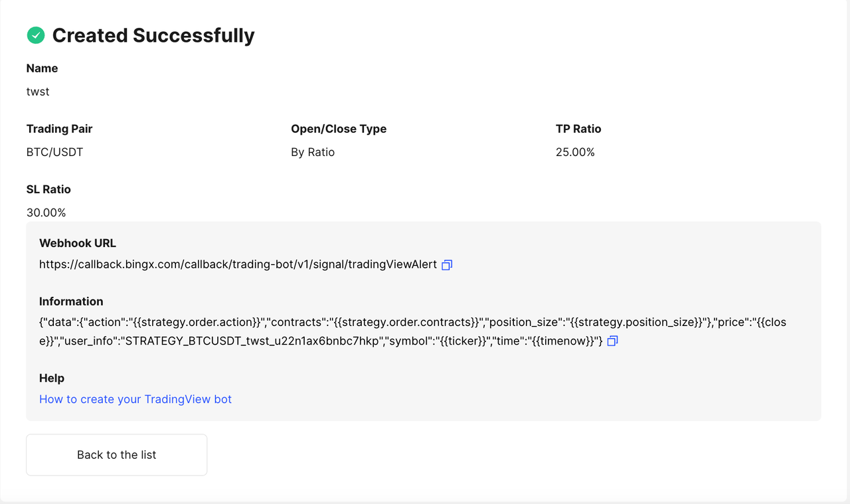Click the green success checkmark icon

(x=36, y=35)
